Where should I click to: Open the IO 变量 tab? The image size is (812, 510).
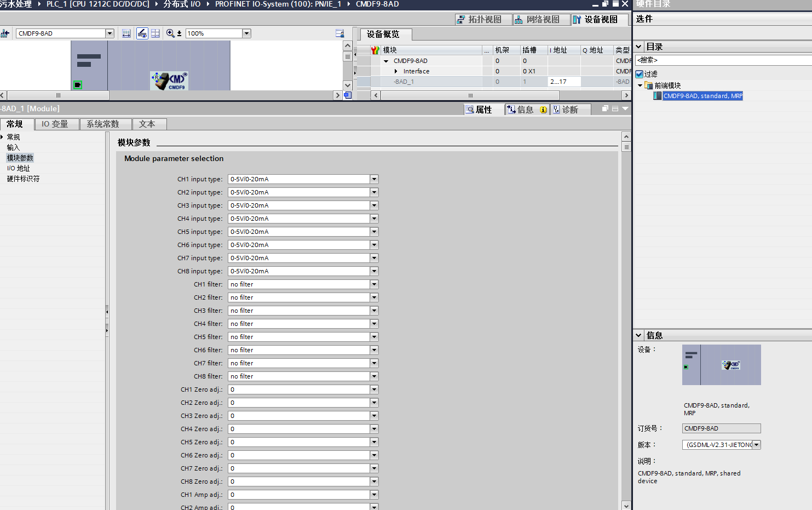(x=55, y=124)
